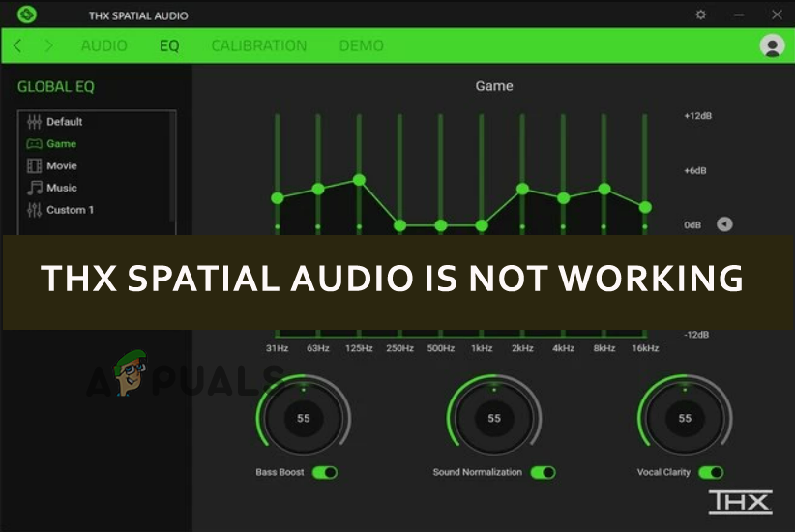The width and height of the screenshot is (795, 532).
Task: Click the 250Hz frequency label
Action: 400,348
